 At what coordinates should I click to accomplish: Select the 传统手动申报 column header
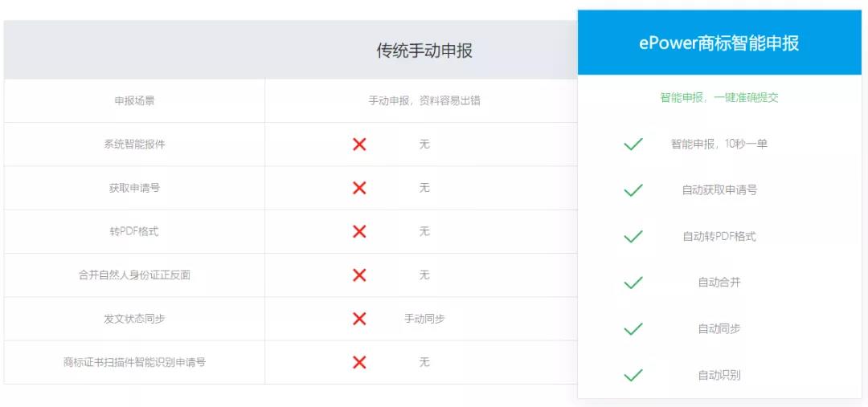[424, 51]
